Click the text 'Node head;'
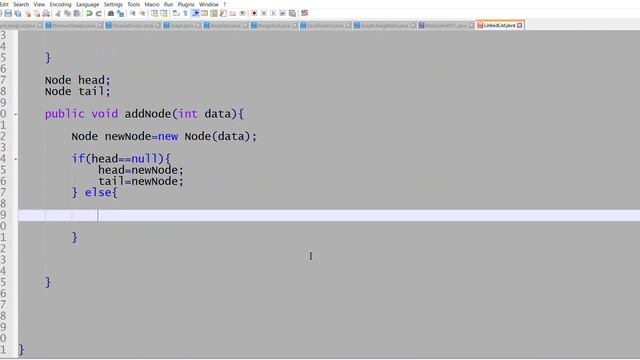Viewport: 640px width, 360px height. [x=78, y=80]
